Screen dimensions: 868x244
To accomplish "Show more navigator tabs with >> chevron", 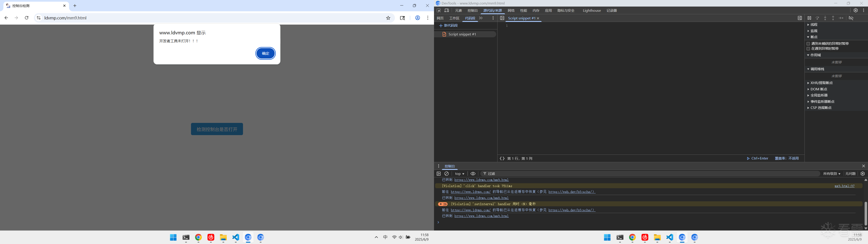I will click(x=481, y=18).
